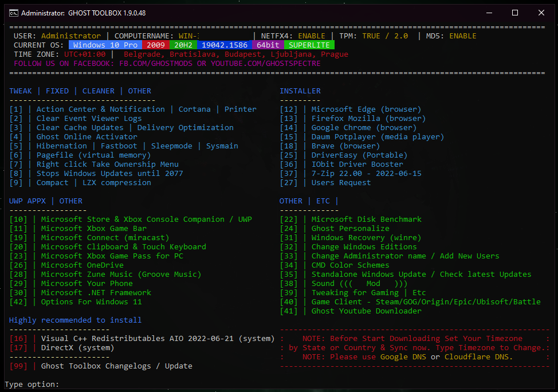
Task: Select Ghost Online Activator option
Action: click(87, 136)
